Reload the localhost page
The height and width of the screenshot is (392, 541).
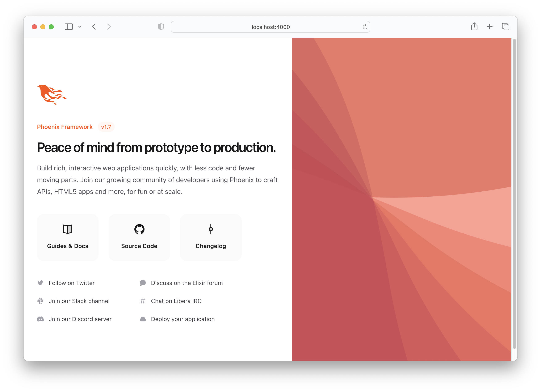[365, 27]
